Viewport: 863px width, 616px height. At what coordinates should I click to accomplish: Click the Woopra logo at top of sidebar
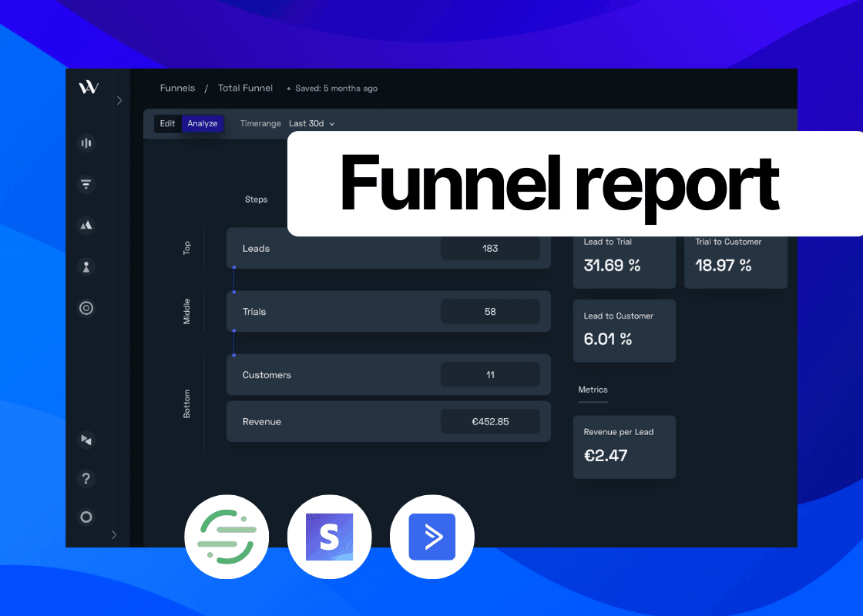(88, 87)
